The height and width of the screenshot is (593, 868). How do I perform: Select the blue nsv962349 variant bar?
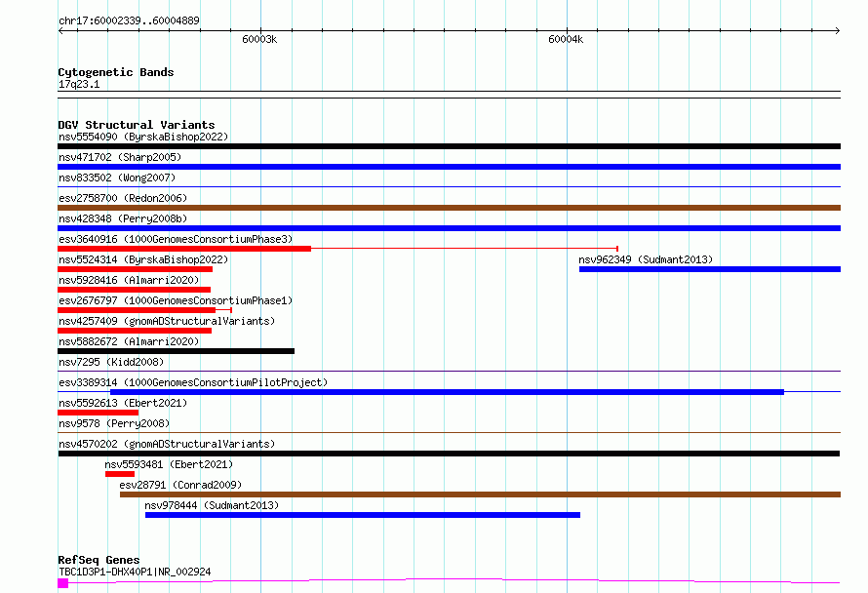pos(710,269)
